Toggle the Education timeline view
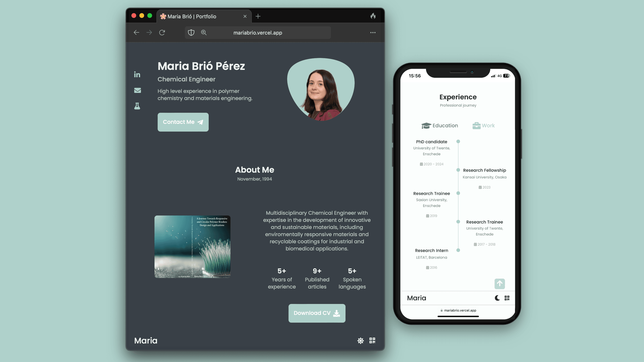Viewport: 644px width, 362px height. tap(440, 125)
